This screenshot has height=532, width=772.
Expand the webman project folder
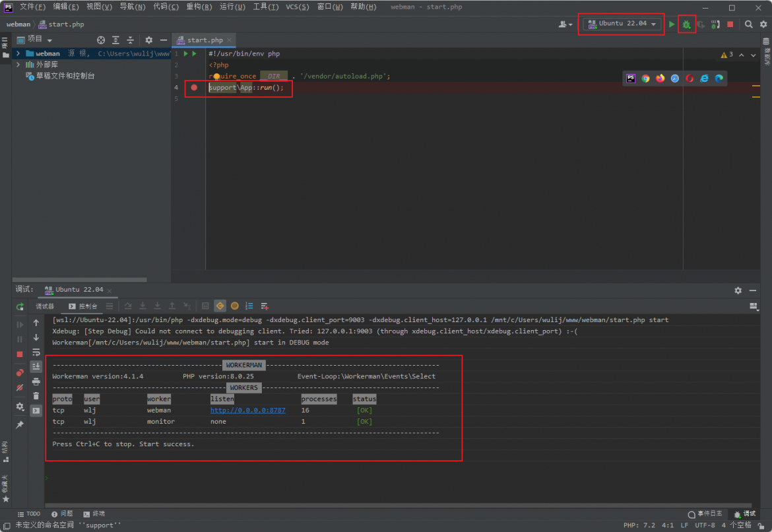coord(18,53)
